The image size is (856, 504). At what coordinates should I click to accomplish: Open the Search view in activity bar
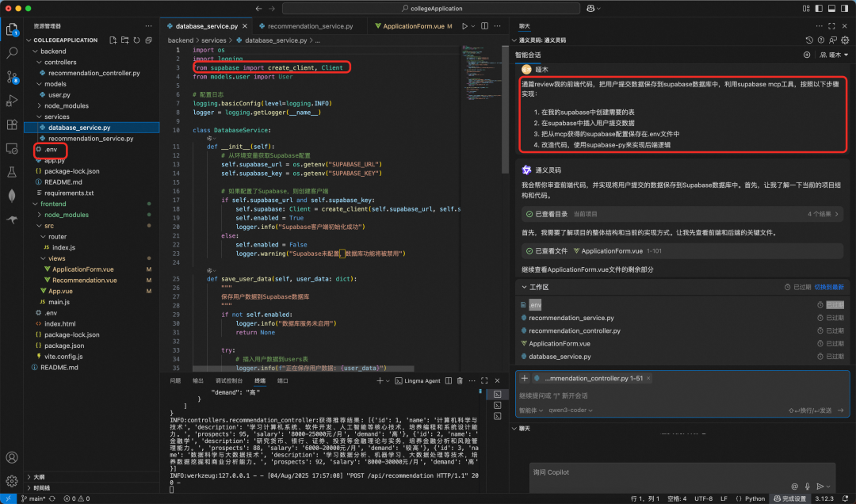11,53
